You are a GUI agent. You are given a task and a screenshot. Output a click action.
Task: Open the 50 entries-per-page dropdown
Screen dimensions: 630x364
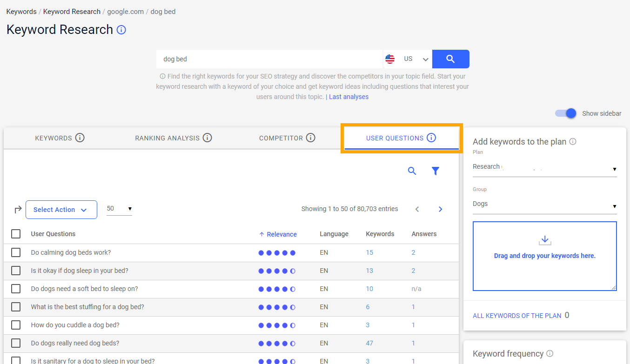(119, 209)
